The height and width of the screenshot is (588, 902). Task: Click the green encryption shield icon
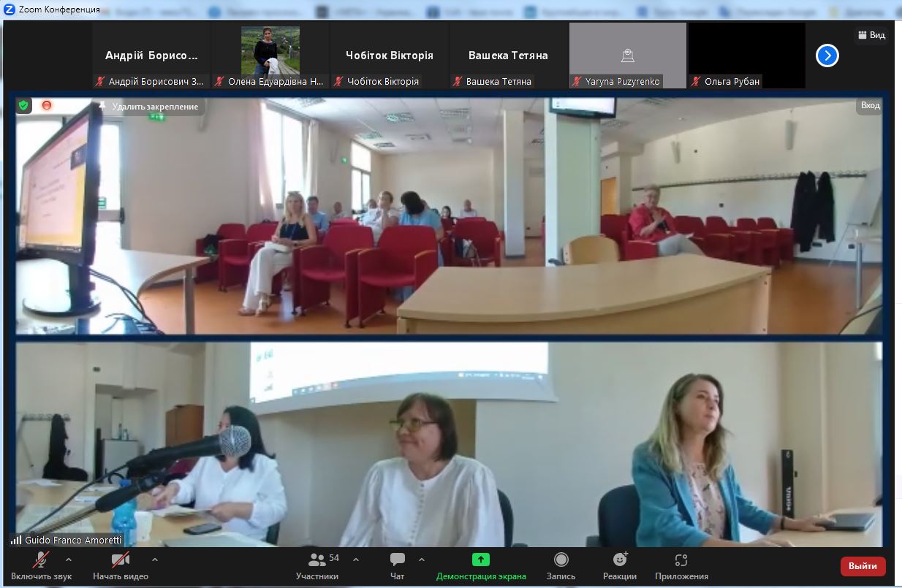[x=23, y=106]
